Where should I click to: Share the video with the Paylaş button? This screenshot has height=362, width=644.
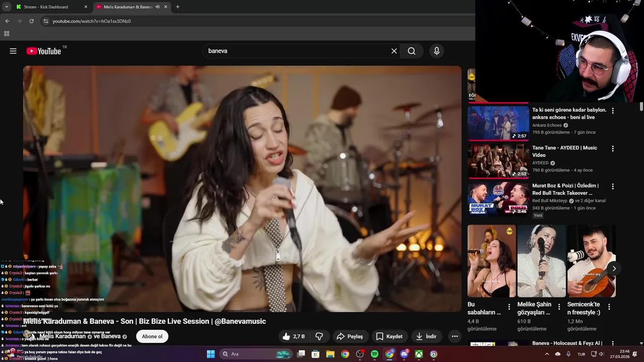[x=350, y=336]
